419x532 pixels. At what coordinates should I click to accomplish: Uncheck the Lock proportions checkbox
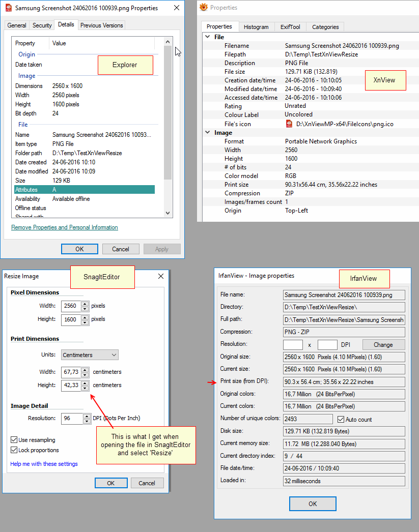14,450
